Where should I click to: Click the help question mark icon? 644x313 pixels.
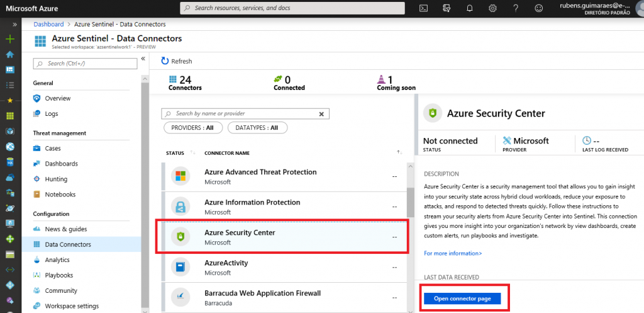pos(515,8)
